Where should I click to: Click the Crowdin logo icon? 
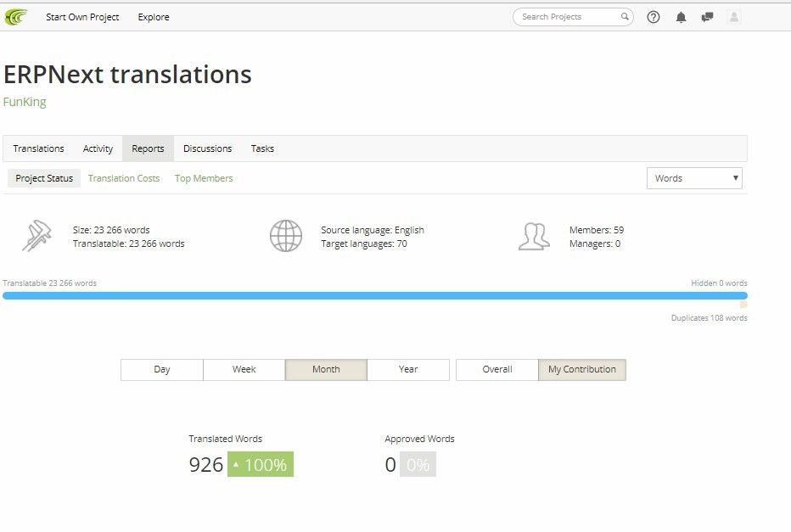tap(15, 17)
